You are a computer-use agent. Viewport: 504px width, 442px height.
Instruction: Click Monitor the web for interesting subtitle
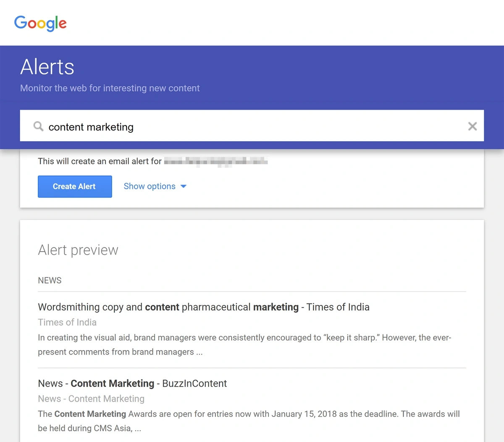(110, 88)
